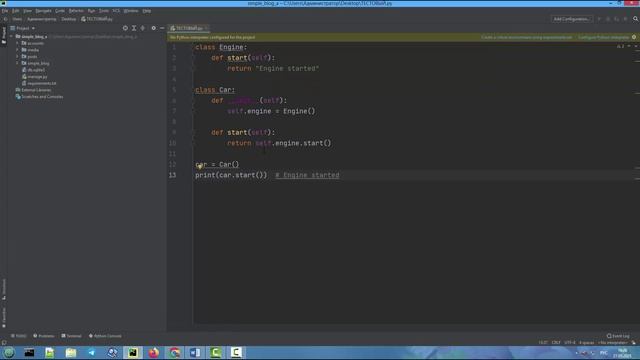The height and width of the screenshot is (360, 640).
Task: Open Project panel settings gear
Action: click(153, 28)
